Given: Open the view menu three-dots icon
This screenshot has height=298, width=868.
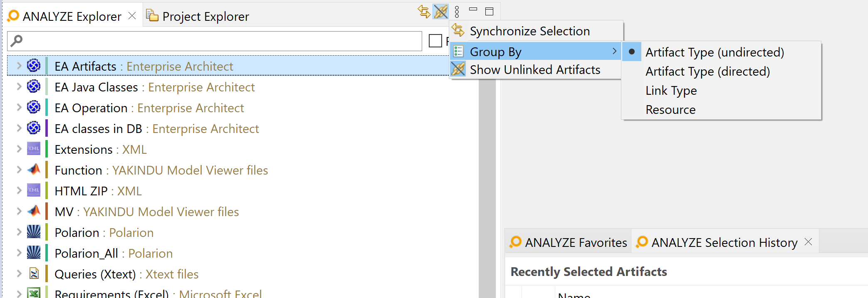Looking at the screenshot, I should (457, 12).
